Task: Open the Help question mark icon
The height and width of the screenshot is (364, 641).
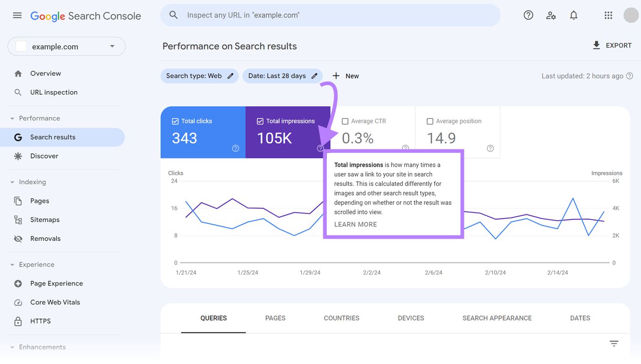Action: [x=528, y=15]
